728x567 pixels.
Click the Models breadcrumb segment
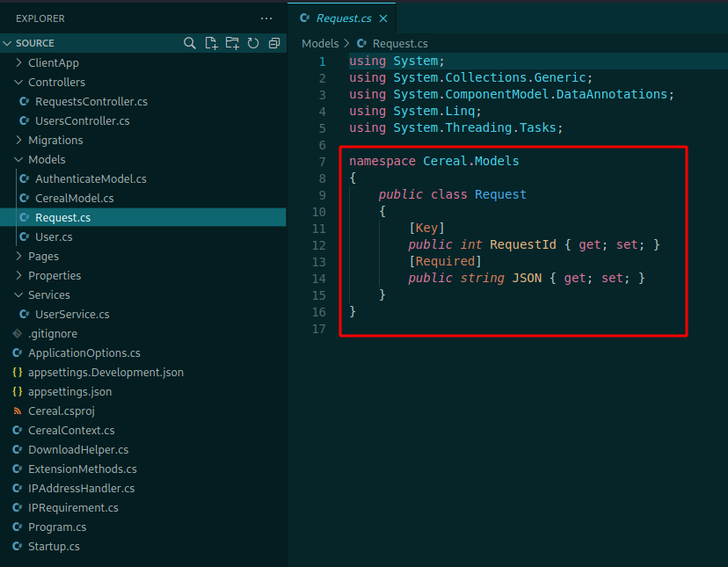[x=320, y=44]
